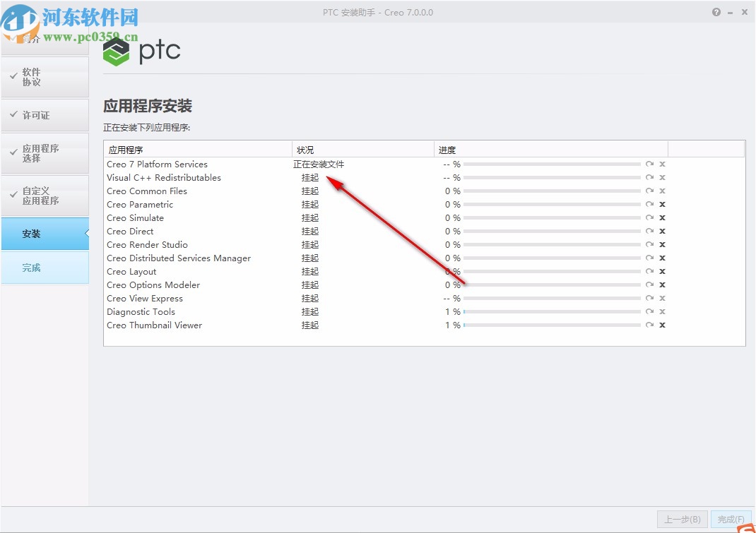Image resolution: width=756 pixels, height=533 pixels.
Task: Cancel Diagnostic Tools installation using X icon
Action: point(662,311)
